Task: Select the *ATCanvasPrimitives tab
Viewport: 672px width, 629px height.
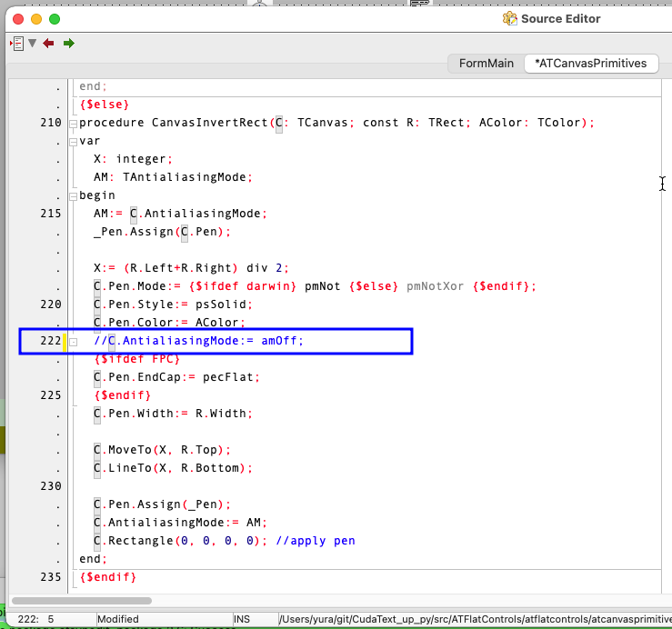Action: pos(590,64)
